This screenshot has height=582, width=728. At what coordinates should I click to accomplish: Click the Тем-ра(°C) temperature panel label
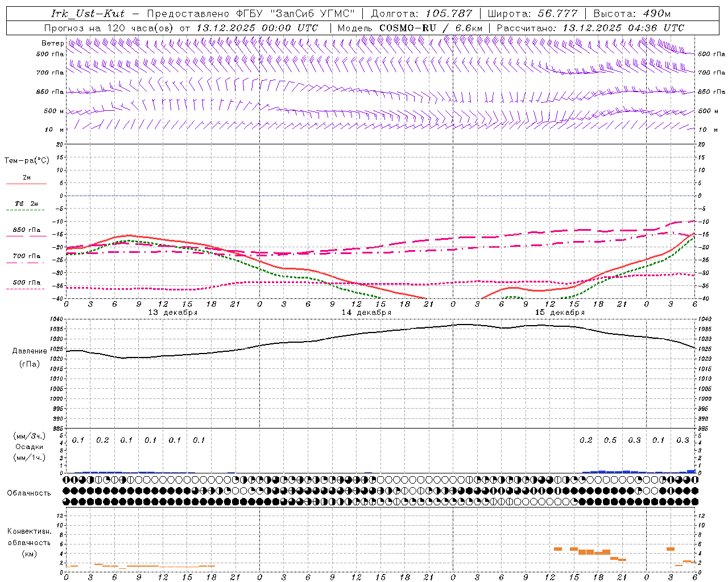click(x=27, y=161)
